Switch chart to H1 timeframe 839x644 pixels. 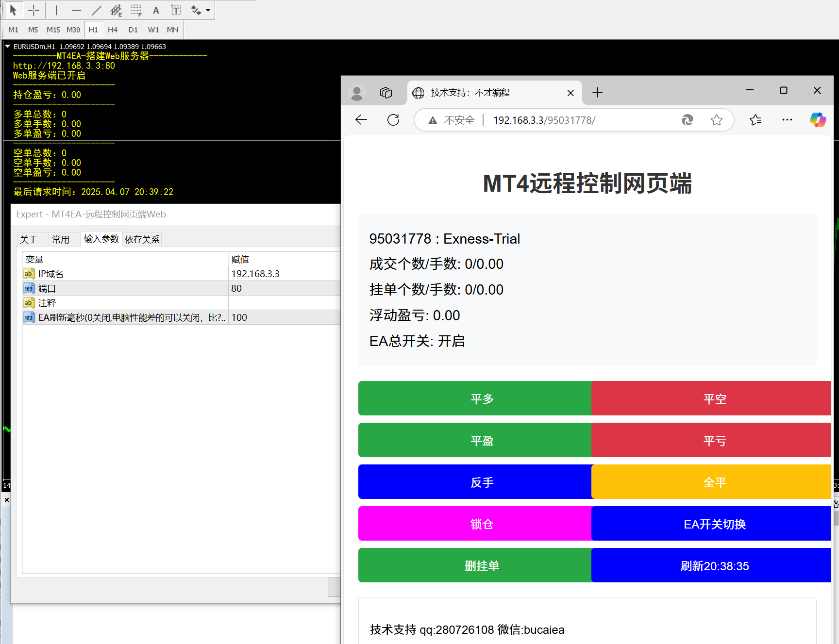pyautogui.click(x=93, y=30)
